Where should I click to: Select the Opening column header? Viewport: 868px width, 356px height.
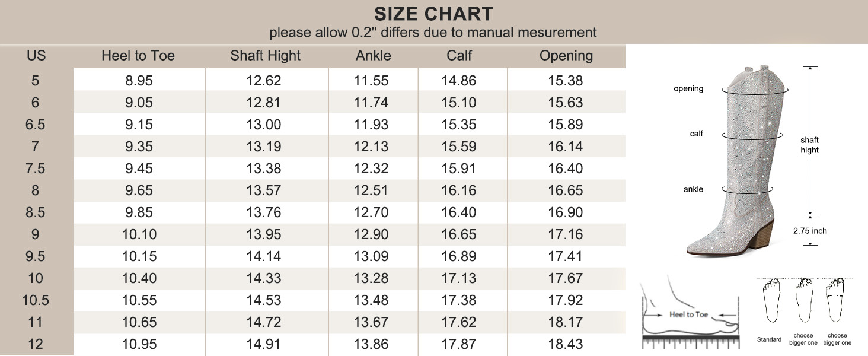[566, 56]
